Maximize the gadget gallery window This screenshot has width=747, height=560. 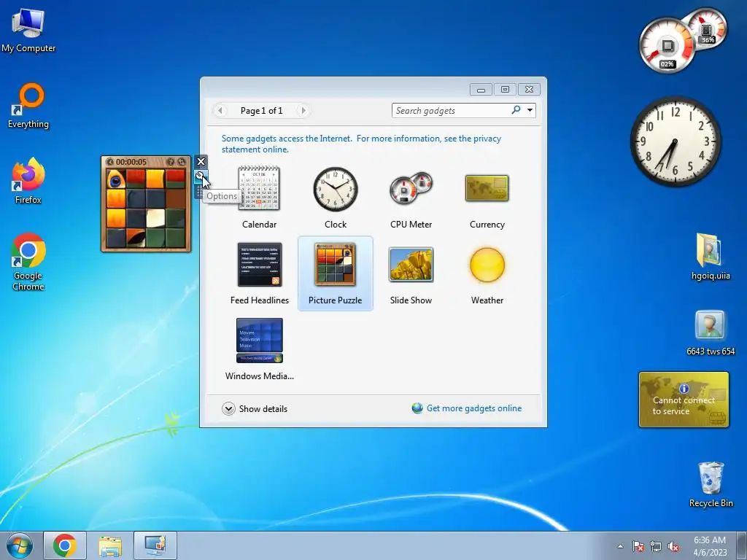tap(505, 89)
